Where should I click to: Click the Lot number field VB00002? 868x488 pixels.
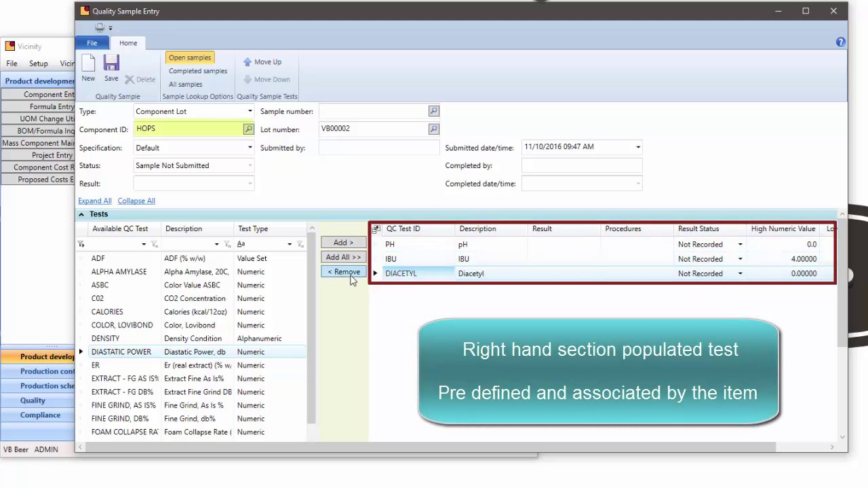tap(373, 129)
